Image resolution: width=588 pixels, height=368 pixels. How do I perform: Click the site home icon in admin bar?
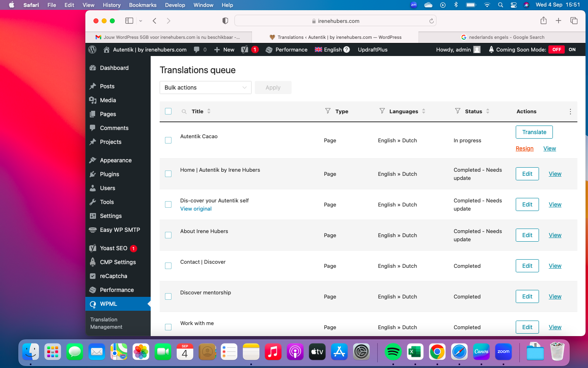tap(106, 49)
